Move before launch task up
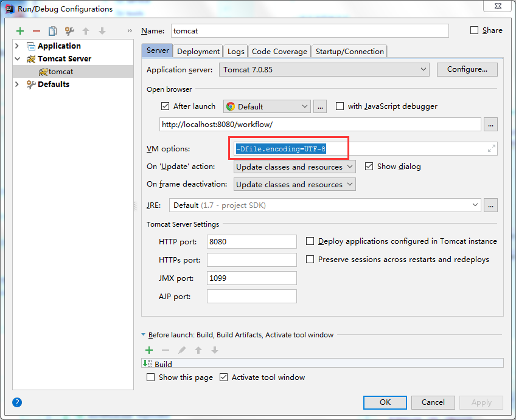The image size is (516, 420). [198, 350]
